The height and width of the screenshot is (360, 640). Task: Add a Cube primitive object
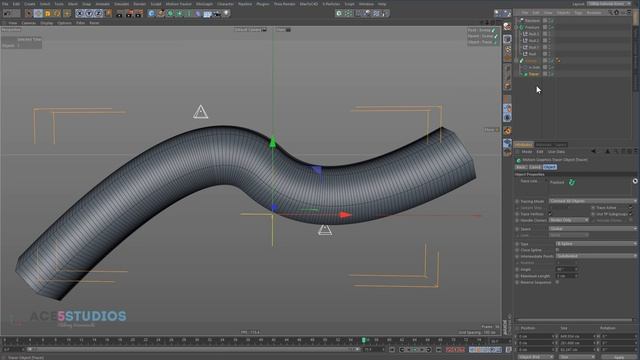pos(151,13)
